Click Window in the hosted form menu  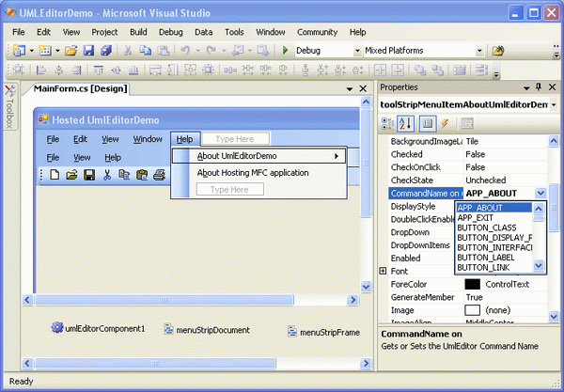coord(148,139)
